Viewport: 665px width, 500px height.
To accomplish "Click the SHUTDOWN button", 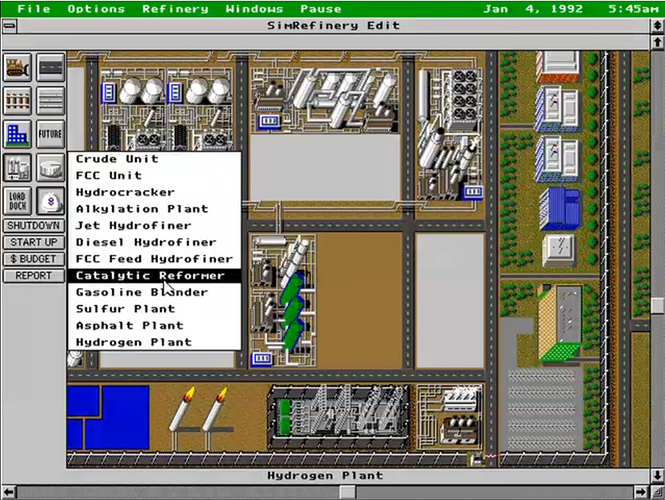I will (34, 226).
